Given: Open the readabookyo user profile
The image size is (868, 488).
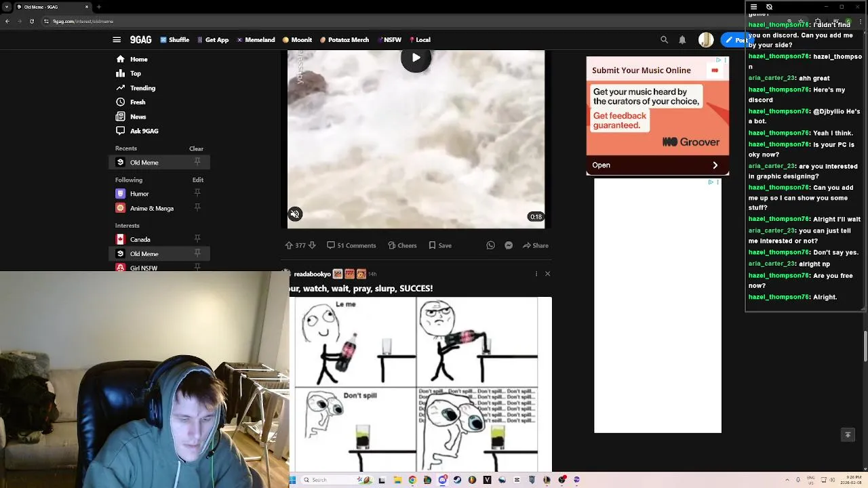Looking at the screenshot, I should point(312,274).
